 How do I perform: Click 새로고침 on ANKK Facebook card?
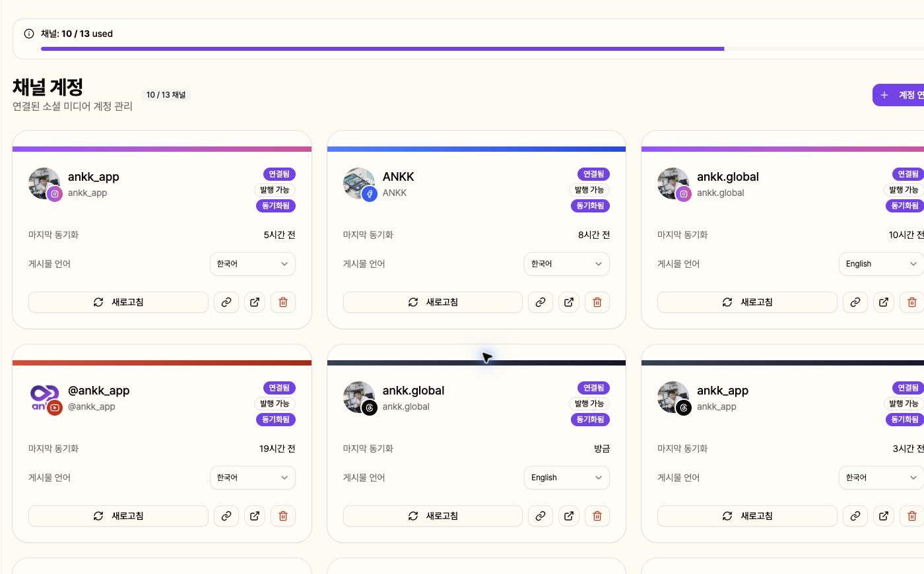click(433, 302)
